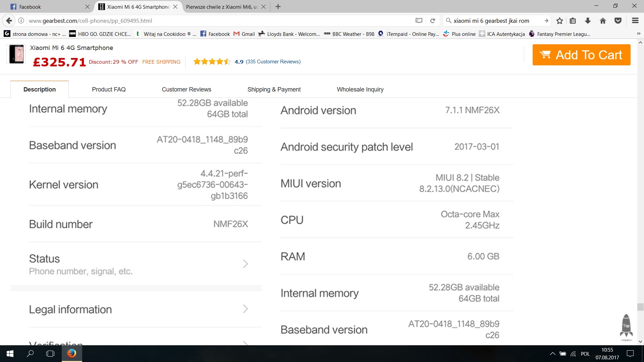Show more bookmarks overflow chevron
644x362 pixels.
pyautogui.click(x=639, y=34)
